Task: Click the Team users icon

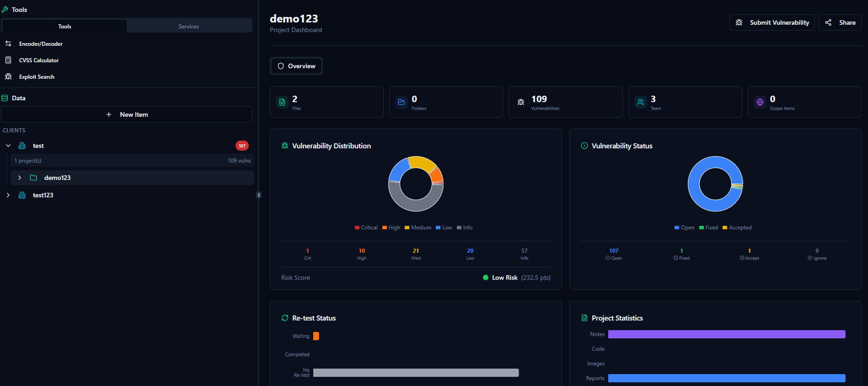Action: coord(641,102)
